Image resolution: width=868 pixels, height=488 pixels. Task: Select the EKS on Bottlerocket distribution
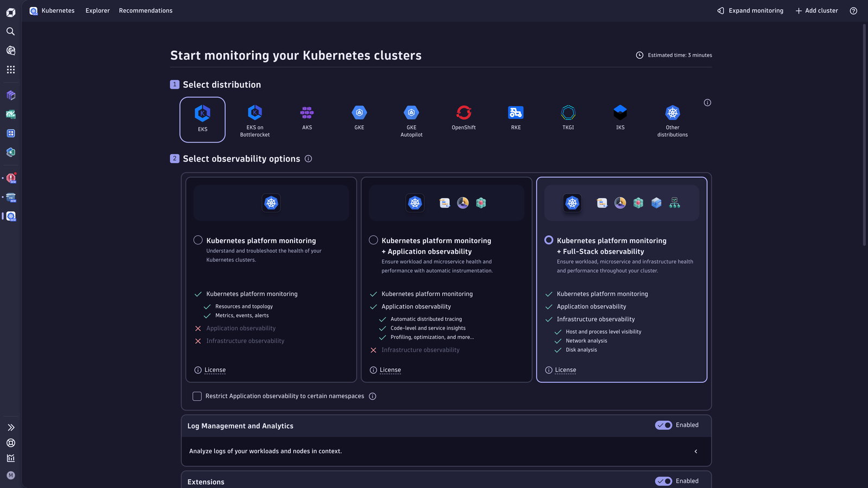[255, 120]
